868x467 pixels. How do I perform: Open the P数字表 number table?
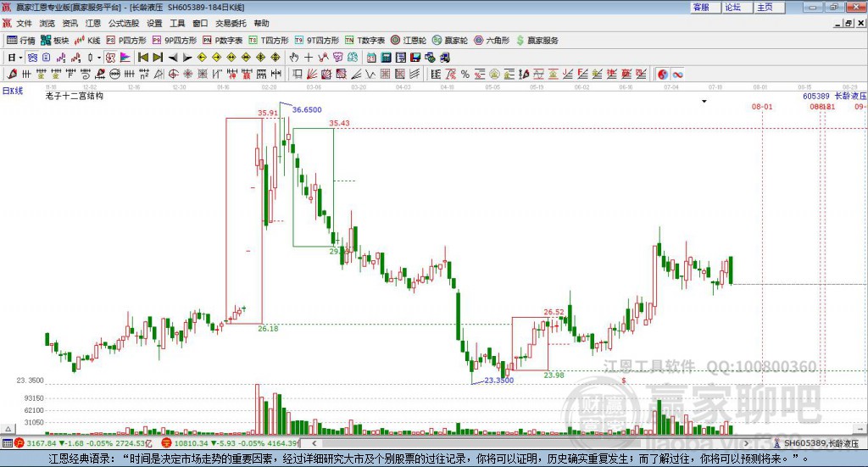click(x=223, y=41)
